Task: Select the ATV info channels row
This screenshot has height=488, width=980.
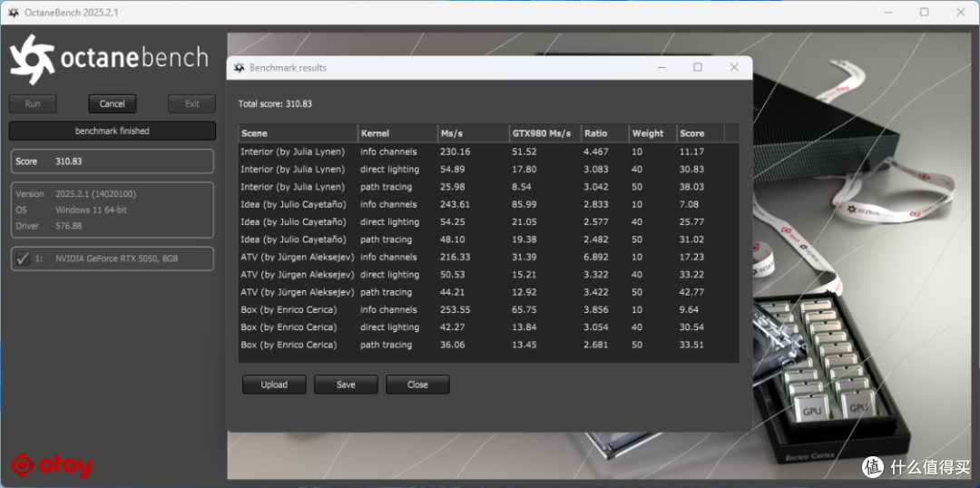Action: coord(488,257)
